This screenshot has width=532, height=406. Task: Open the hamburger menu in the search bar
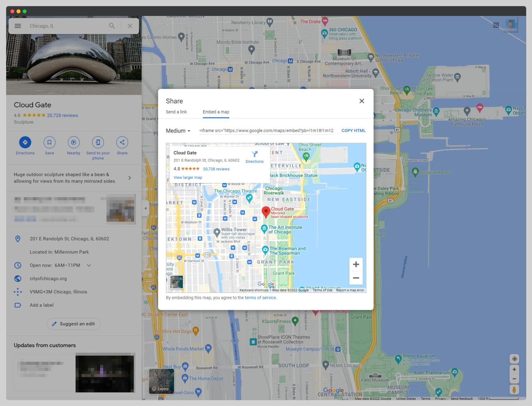coord(17,26)
